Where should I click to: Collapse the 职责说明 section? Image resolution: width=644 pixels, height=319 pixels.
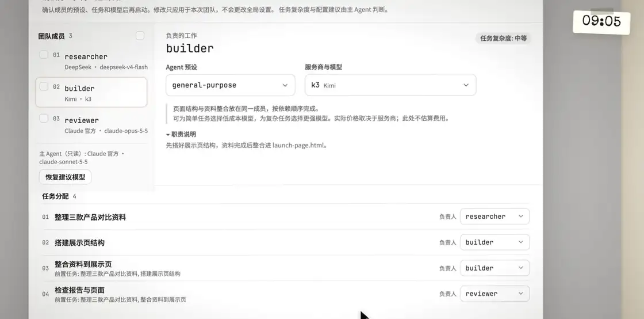(x=181, y=134)
